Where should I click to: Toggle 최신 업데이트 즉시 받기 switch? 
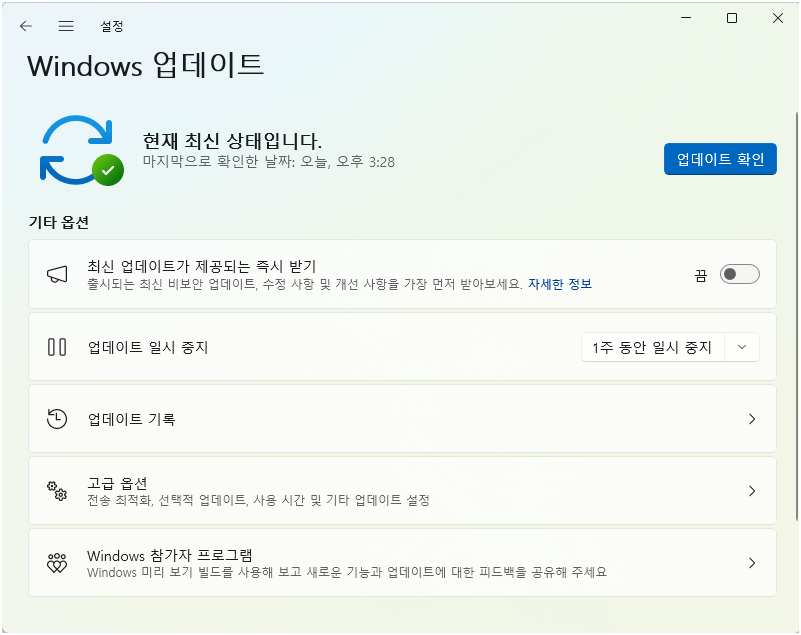point(739,274)
